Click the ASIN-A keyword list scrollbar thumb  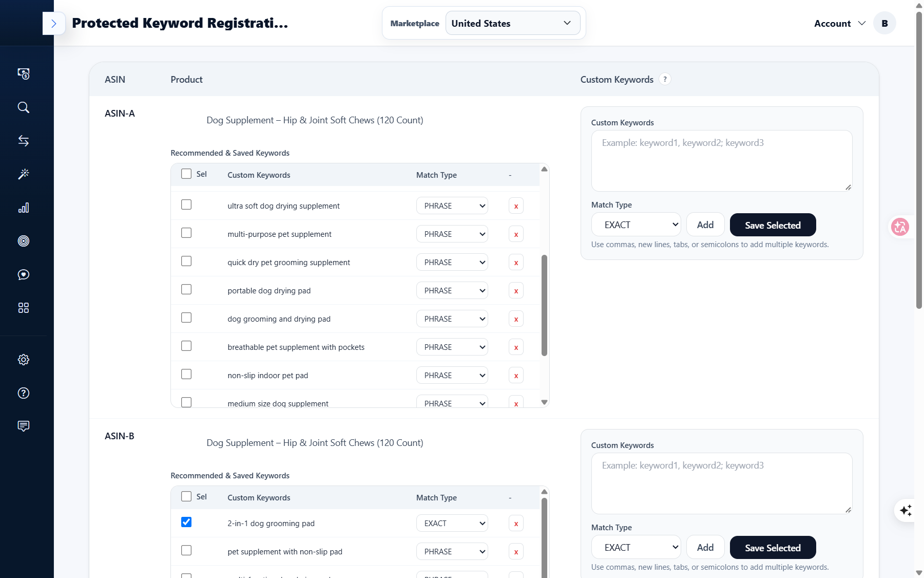coord(545,306)
